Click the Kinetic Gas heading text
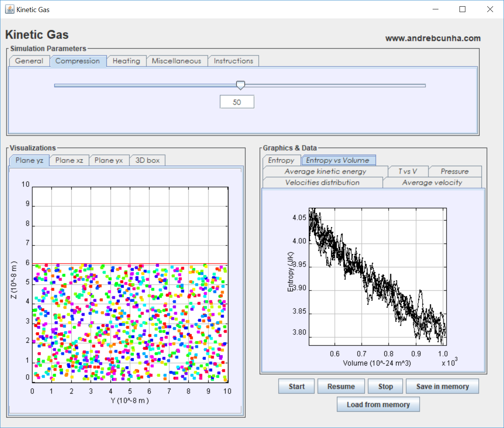The height and width of the screenshot is (428, 504). coord(37,35)
